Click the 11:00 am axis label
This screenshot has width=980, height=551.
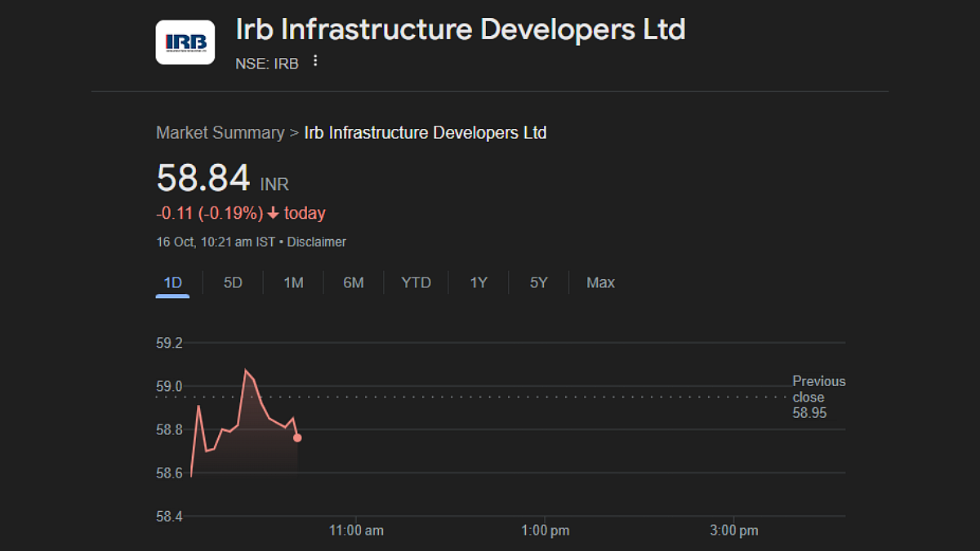pos(356,531)
